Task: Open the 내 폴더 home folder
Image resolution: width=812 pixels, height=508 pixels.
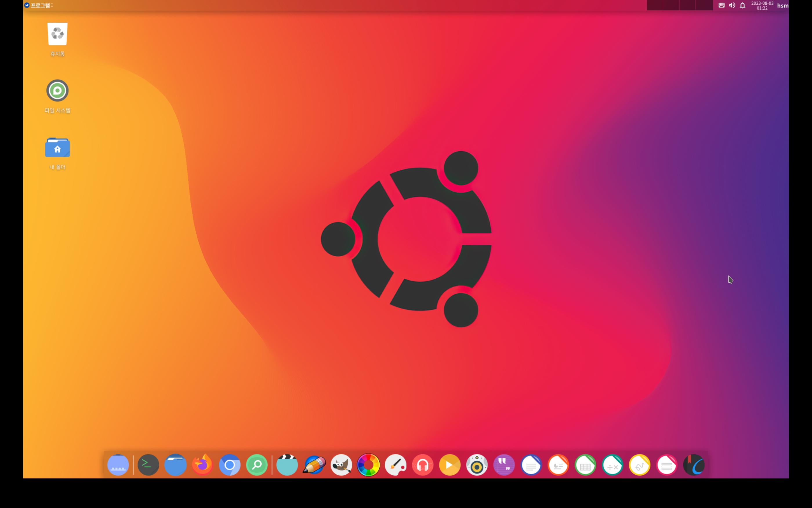Action: click(x=57, y=147)
